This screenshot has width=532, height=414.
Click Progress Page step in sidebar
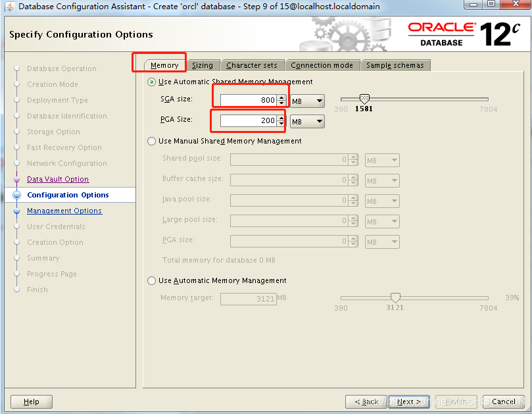click(52, 274)
